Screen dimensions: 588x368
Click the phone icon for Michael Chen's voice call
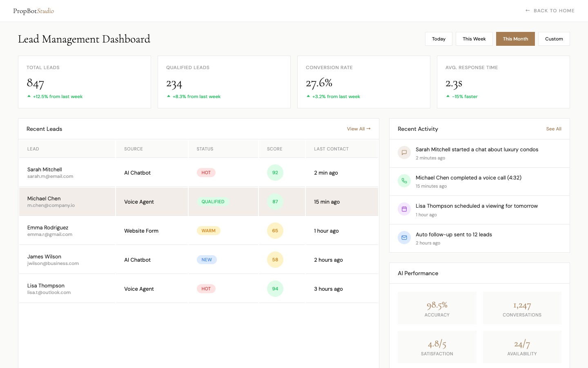(x=404, y=181)
